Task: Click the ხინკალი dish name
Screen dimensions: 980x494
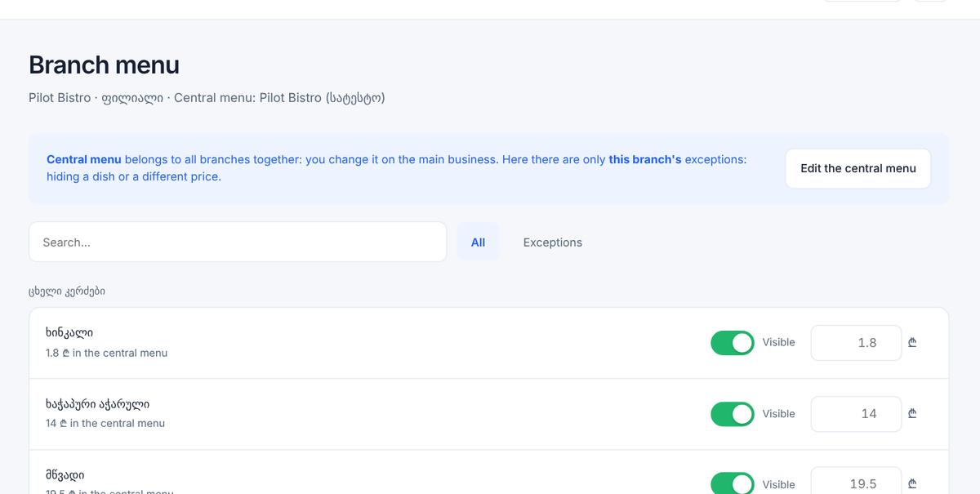Action: 69,332
